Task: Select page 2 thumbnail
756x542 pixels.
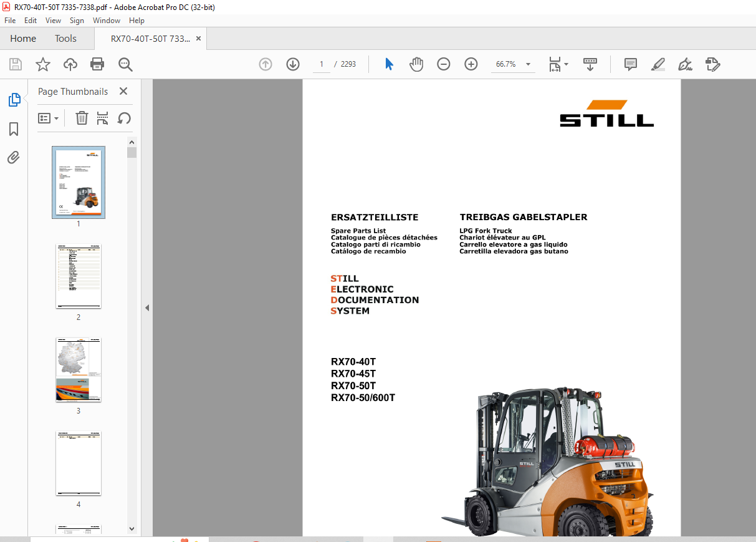Action: (x=79, y=276)
